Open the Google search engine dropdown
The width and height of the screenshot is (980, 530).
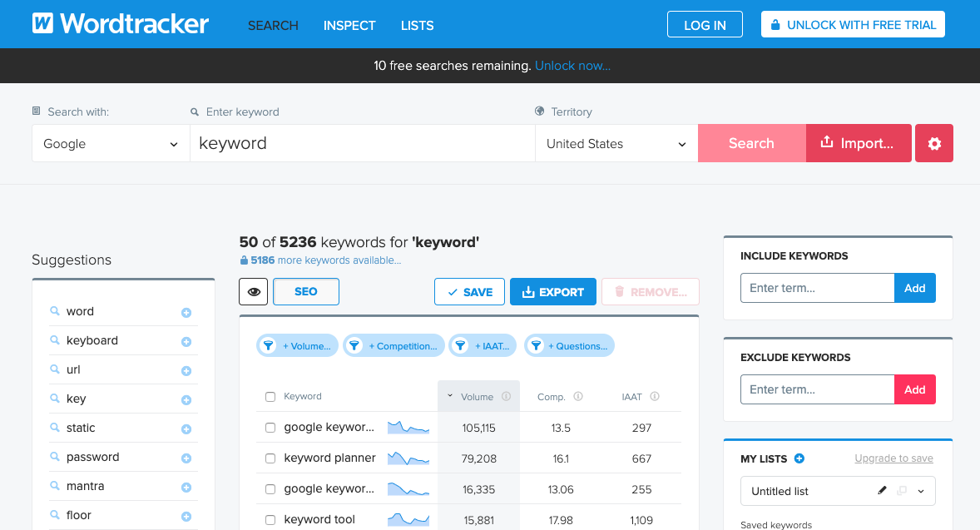(x=110, y=143)
